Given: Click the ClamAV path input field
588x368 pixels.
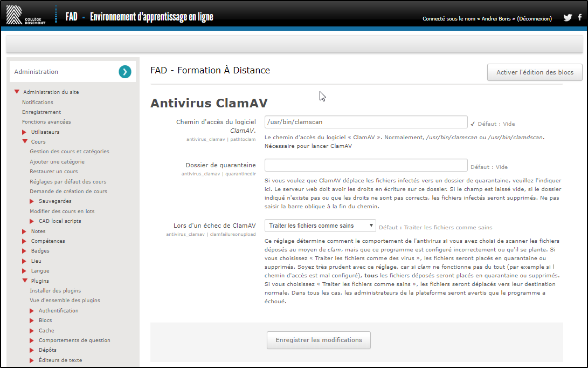Looking at the screenshot, I should click(366, 122).
